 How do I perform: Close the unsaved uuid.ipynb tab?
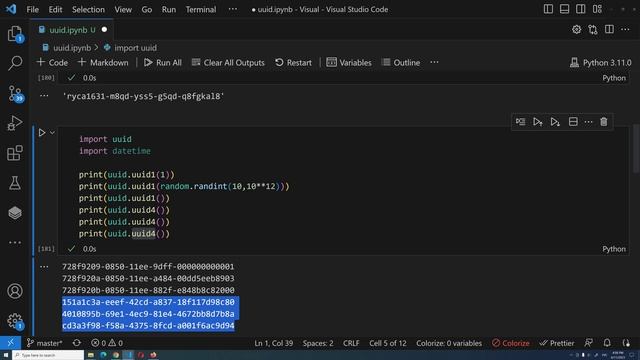pyautogui.click(x=104, y=29)
